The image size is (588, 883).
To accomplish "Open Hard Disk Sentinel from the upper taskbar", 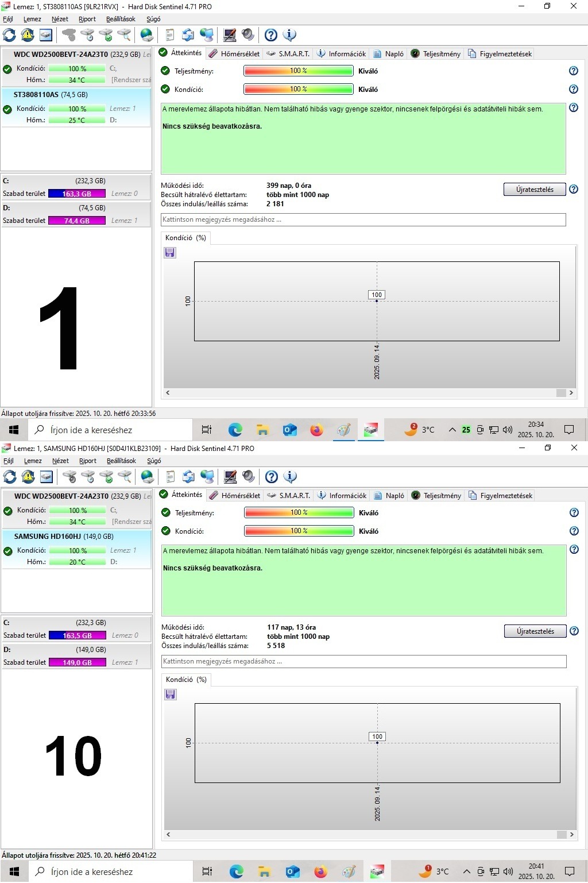I will click(371, 430).
